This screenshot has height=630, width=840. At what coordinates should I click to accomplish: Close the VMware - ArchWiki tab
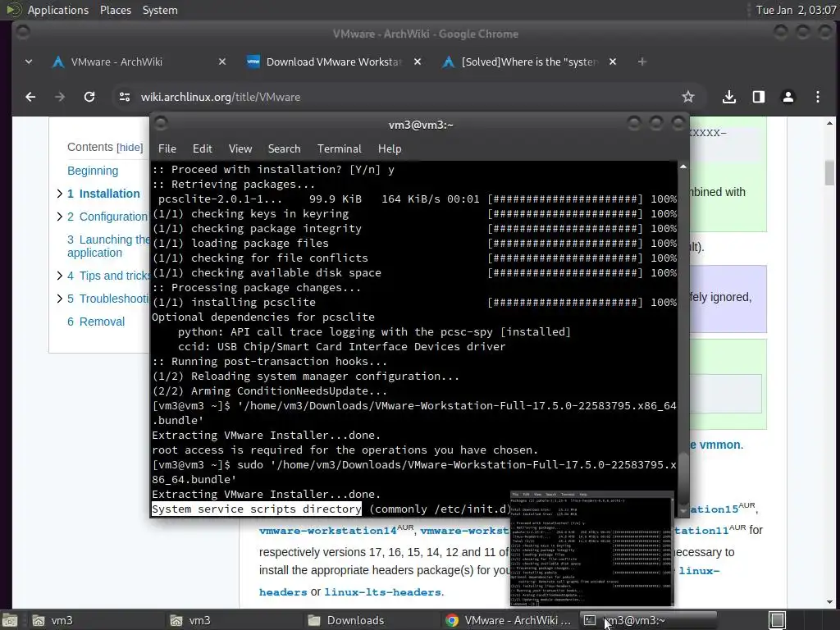[x=222, y=62]
